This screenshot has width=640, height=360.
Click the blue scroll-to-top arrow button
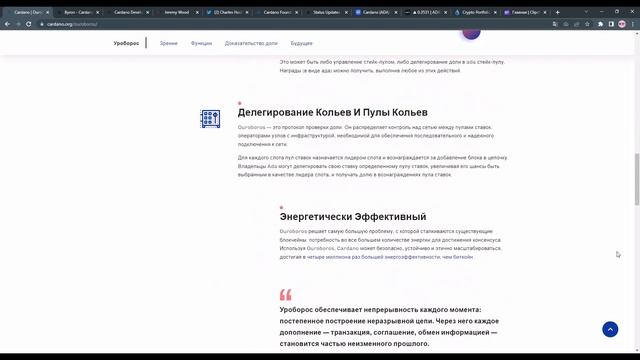[x=610, y=329]
